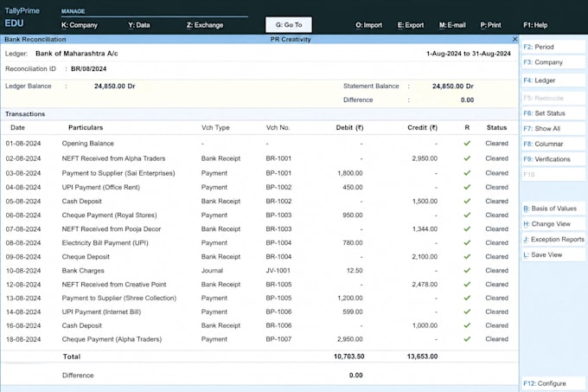Image resolution: width=588 pixels, height=392 pixels.
Task: Toggle reconciled checkmark for Bank Charges JV-1001
Action: pyautogui.click(x=467, y=271)
